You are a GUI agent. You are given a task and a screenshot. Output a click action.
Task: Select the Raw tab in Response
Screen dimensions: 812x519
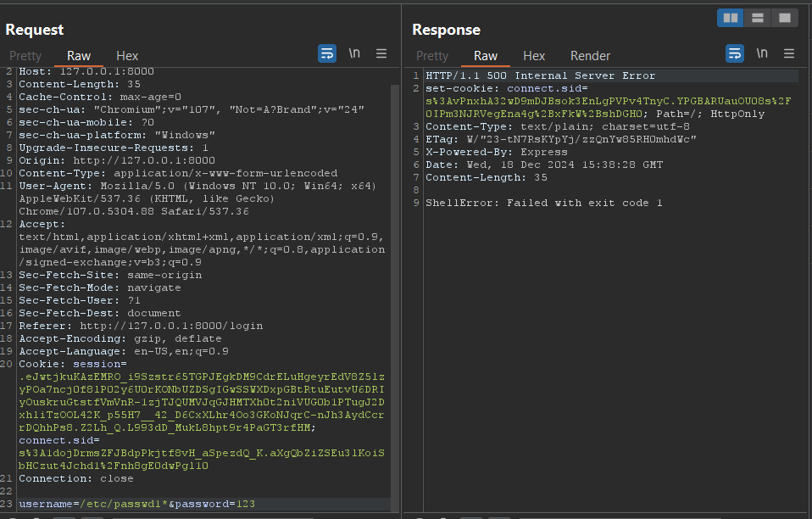click(486, 56)
